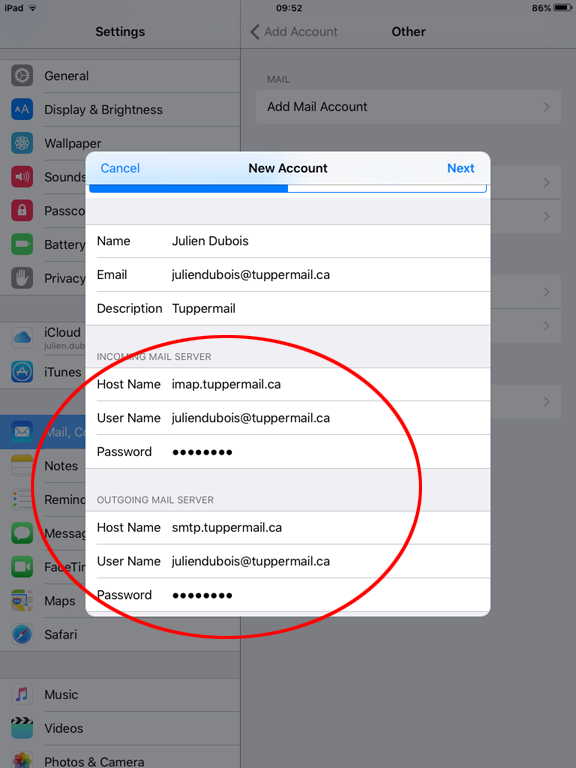Expand the Add Mail Account chevron

point(547,107)
